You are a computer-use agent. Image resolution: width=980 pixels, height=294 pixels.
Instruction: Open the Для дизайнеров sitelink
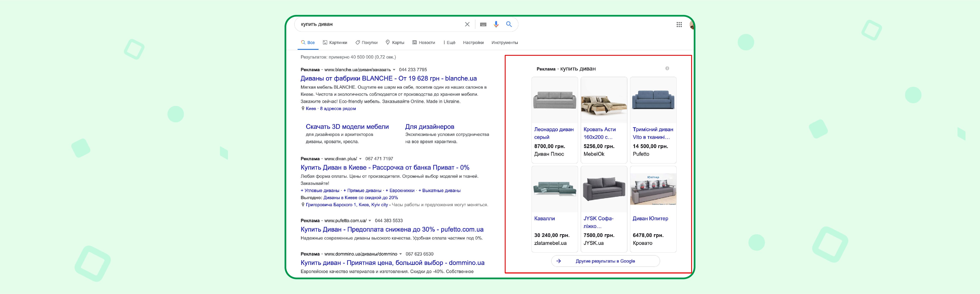(x=429, y=127)
